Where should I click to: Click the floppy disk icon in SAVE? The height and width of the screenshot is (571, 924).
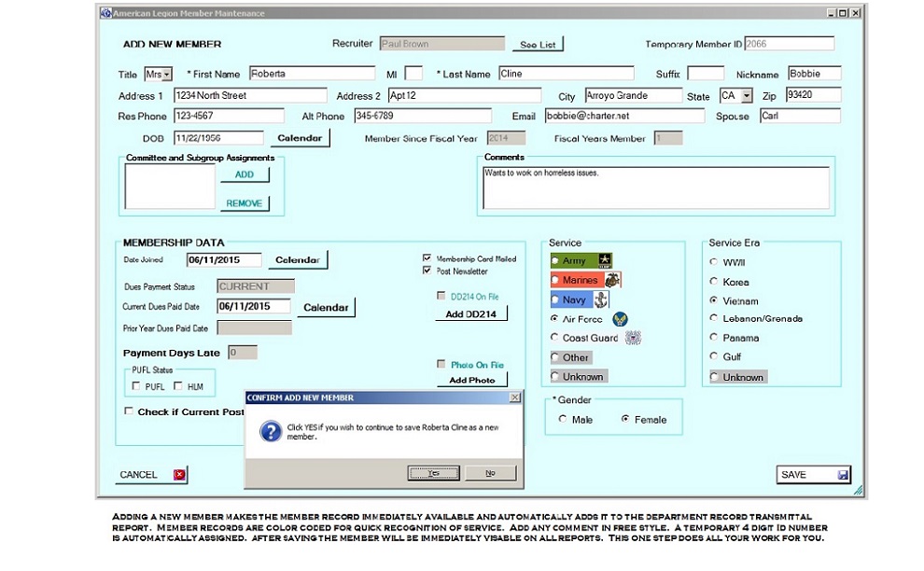pos(843,474)
